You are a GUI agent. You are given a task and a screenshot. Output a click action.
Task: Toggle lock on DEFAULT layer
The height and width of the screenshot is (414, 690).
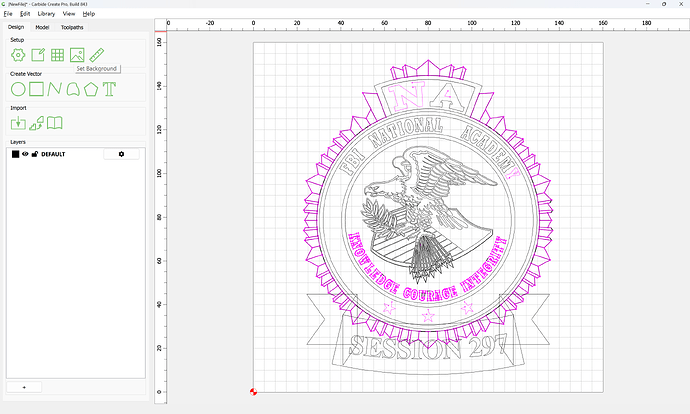pyautogui.click(x=35, y=154)
